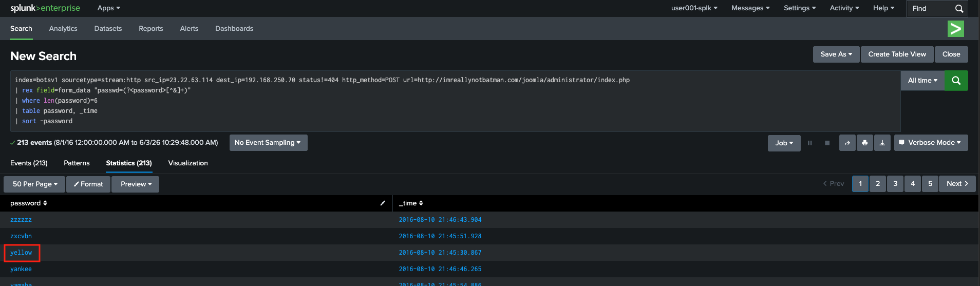Open the Datasets nav tab

coord(108,29)
